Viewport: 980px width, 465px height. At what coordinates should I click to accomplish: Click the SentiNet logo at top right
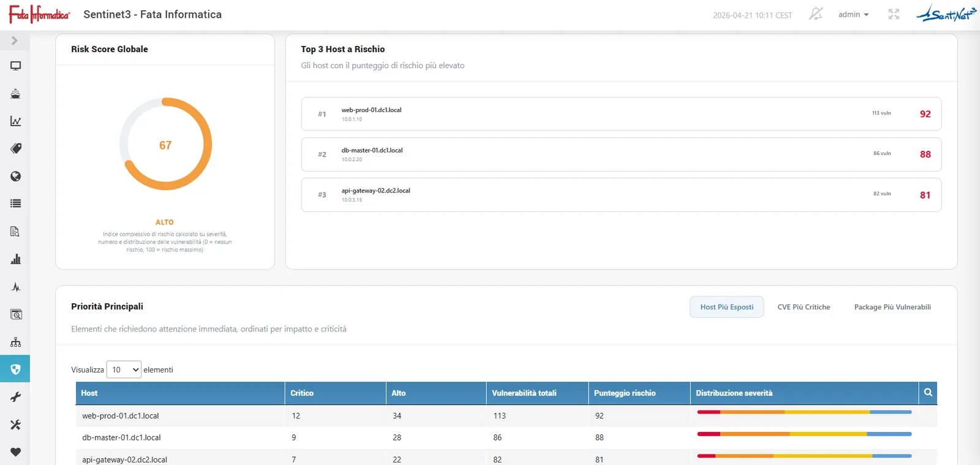tap(946, 13)
